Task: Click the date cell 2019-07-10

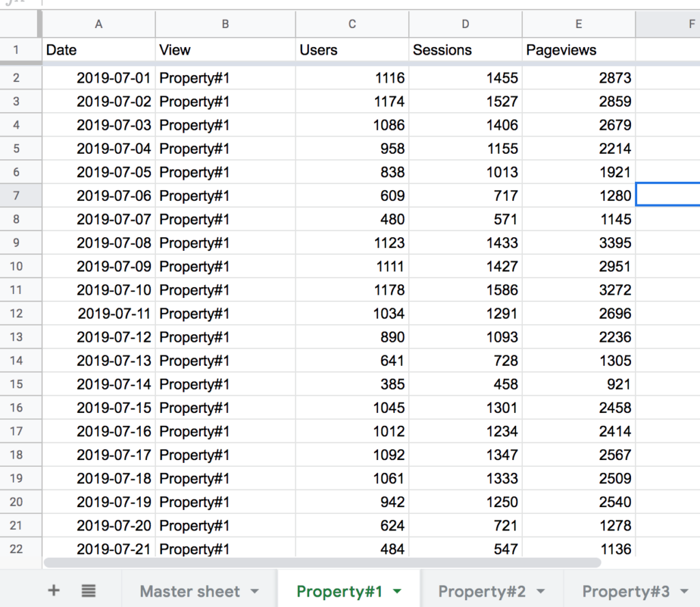Action: [x=113, y=290]
